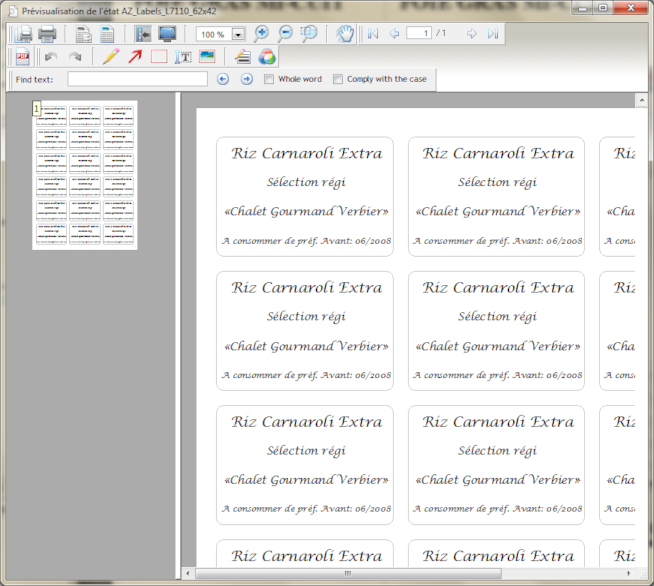Click the horizontal scrollbar left arrow
The image size is (654, 586).
(x=188, y=573)
